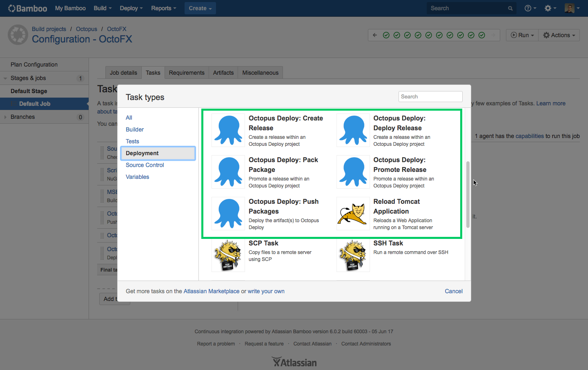Filter task types by Source Control category
This screenshot has height=370, width=588.
click(x=145, y=165)
